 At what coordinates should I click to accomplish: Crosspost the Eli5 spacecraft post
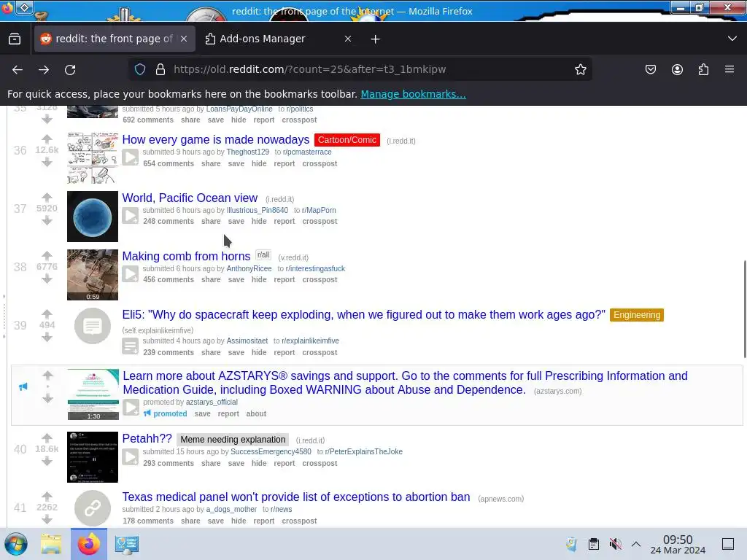click(x=320, y=352)
